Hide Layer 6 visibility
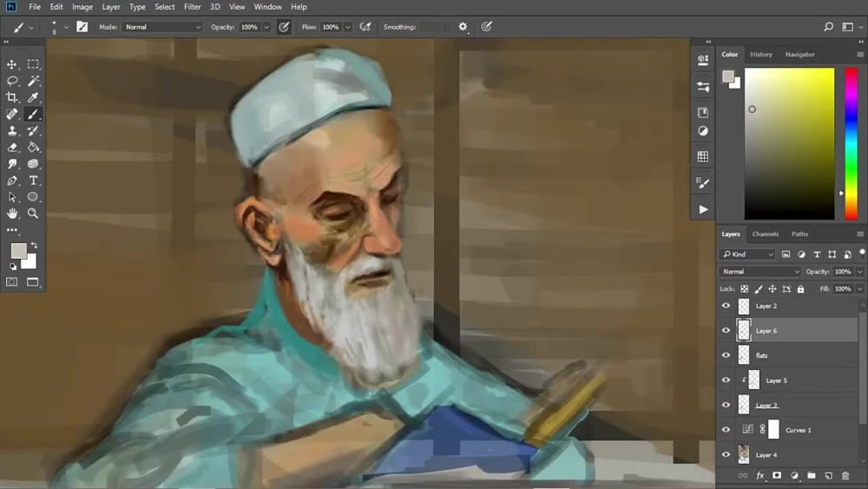868x489 pixels. pyautogui.click(x=726, y=331)
